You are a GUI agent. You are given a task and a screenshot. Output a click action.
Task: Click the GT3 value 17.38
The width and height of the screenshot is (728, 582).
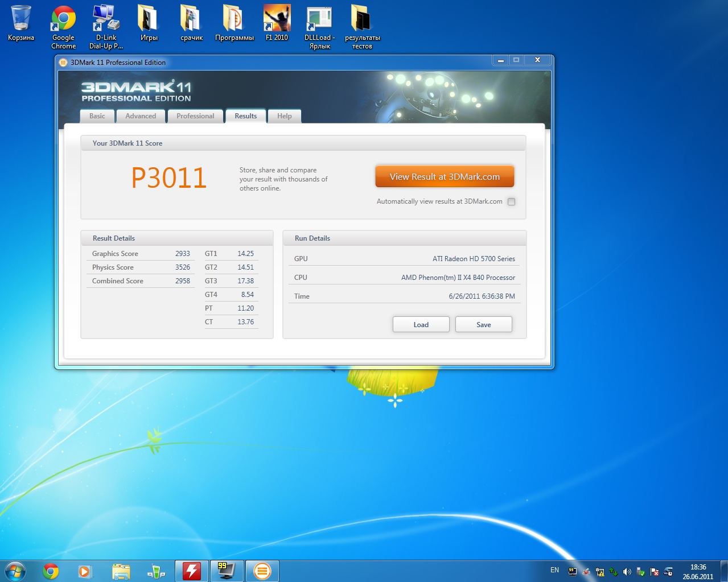pyautogui.click(x=245, y=281)
